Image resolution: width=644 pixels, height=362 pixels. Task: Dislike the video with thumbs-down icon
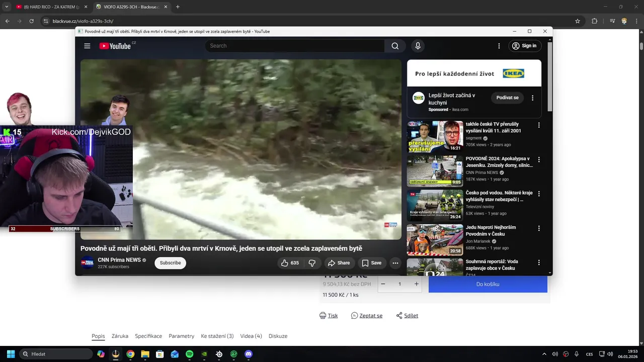pyautogui.click(x=312, y=263)
